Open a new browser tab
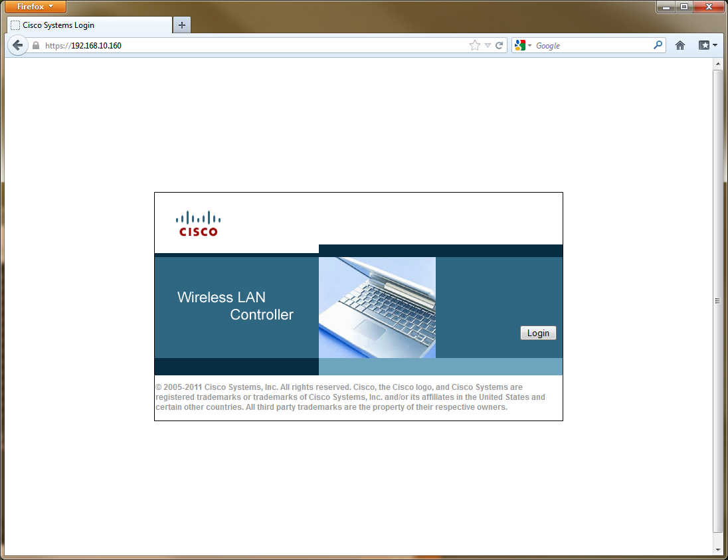 pos(181,25)
